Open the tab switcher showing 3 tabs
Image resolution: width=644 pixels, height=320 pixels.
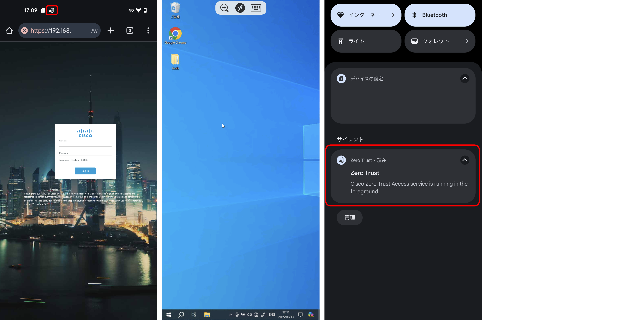point(130,31)
